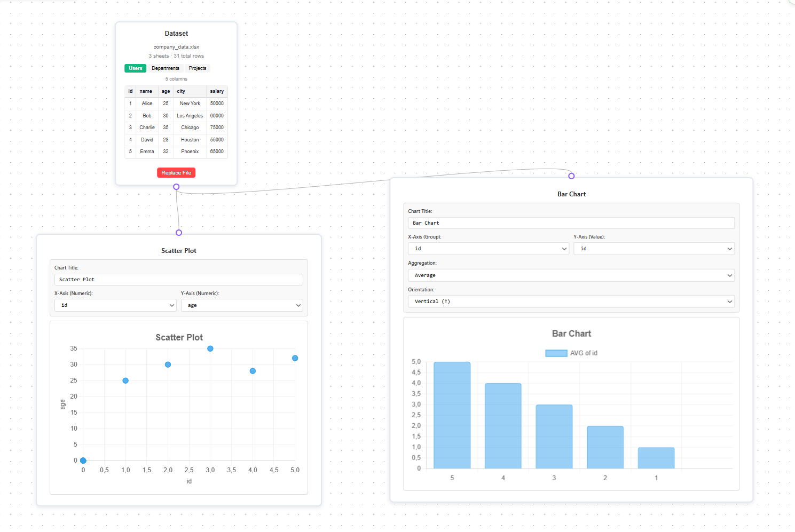Click the cell containing Houston
795x532 pixels.
(190, 140)
